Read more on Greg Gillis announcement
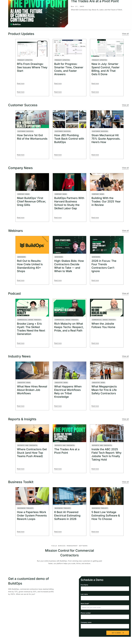 (x=21, y=217)
